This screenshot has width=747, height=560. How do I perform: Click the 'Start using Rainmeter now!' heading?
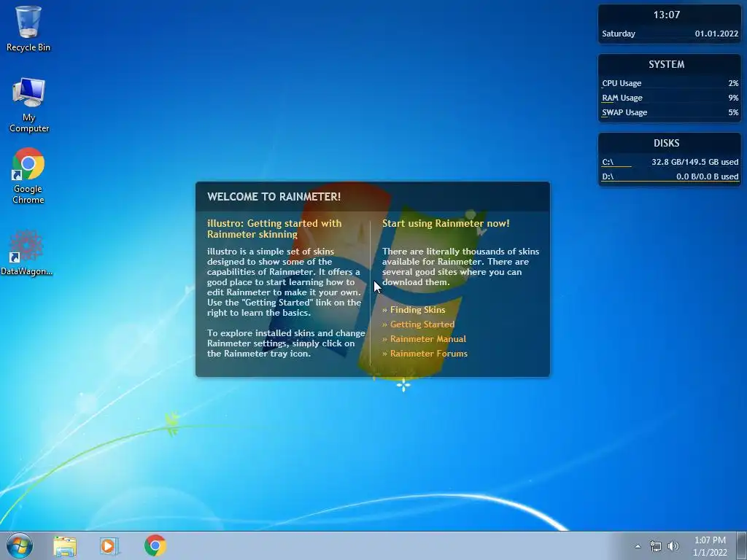click(x=446, y=223)
